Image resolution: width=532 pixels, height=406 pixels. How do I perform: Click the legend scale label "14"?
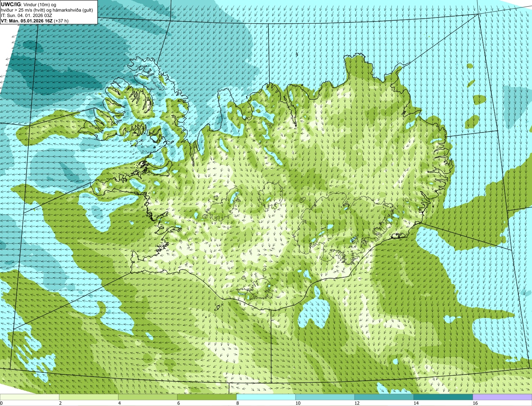(x=416, y=403)
